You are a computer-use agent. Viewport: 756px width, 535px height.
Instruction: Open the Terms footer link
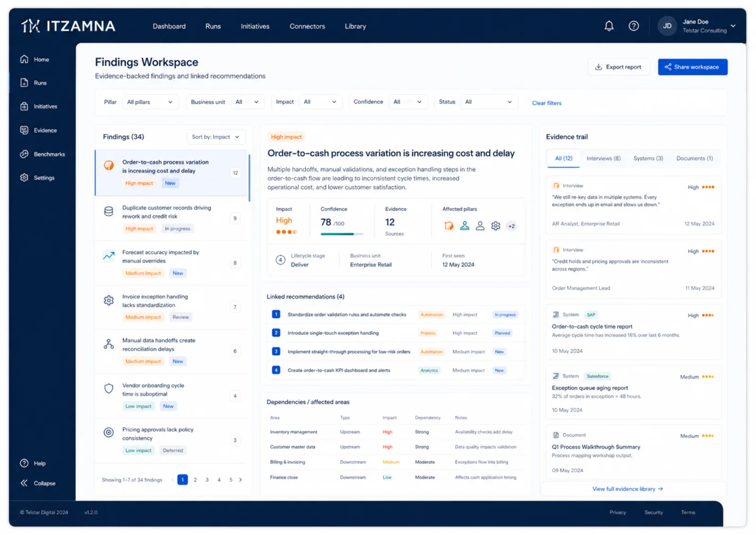click(688, 512)
